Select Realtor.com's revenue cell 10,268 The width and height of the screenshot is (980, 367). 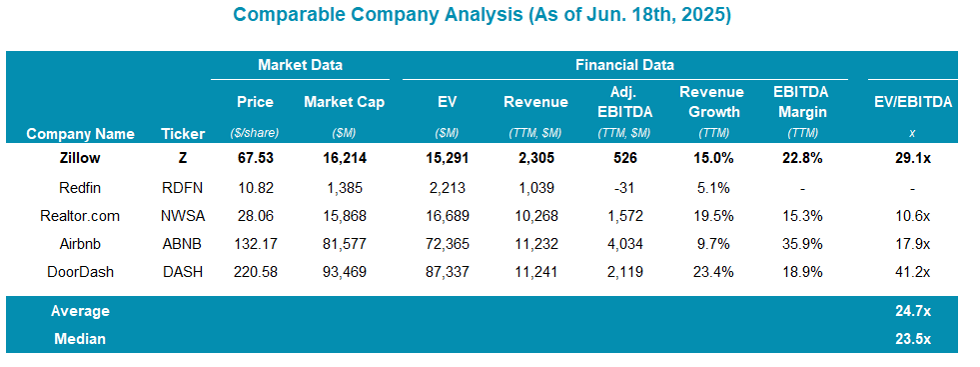[x=536, y=216]
